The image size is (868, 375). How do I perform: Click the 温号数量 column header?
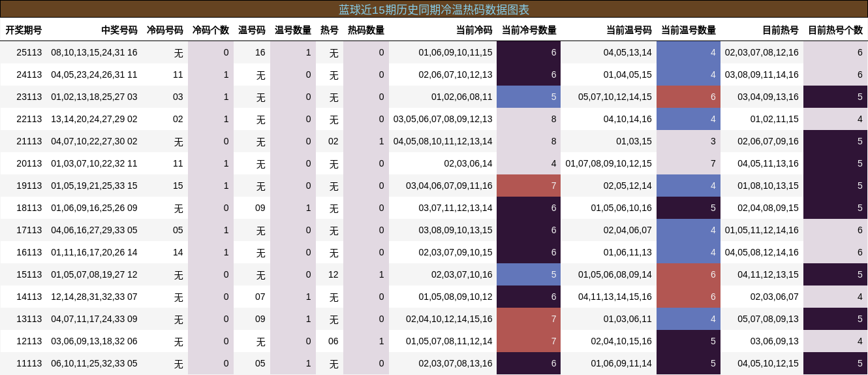(x=293, y=30)
